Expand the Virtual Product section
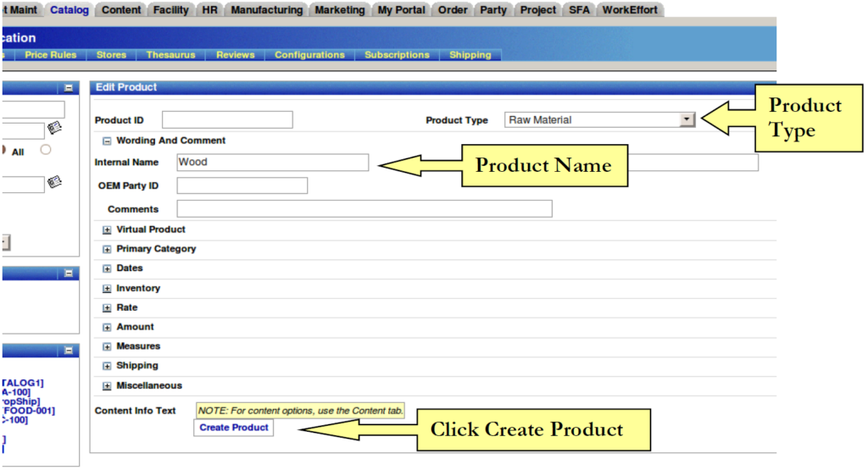The width and height of the screenshot is (868, 470). 108,229
